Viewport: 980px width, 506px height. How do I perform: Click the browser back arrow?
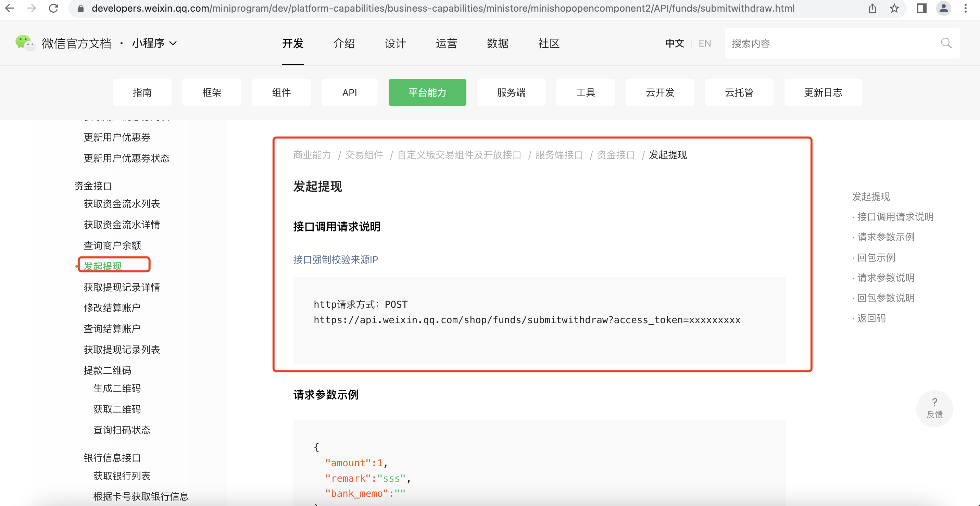(10, 8)
